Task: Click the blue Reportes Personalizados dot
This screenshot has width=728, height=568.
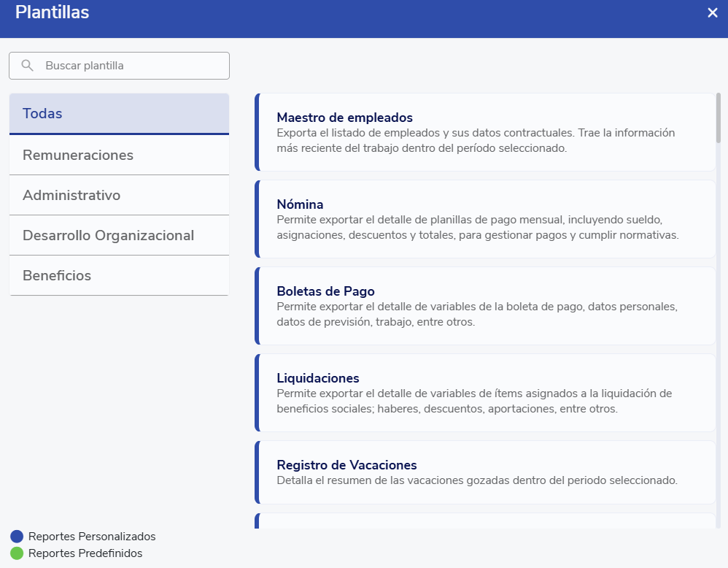Action: 17,537
